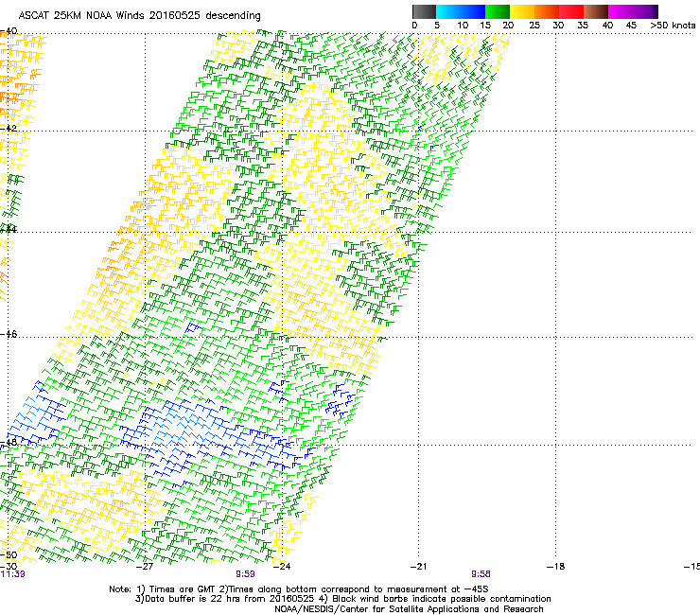Click the red 30-35 knots legend segment
This screenshot has width=700, height=615.
pos(571,11)
